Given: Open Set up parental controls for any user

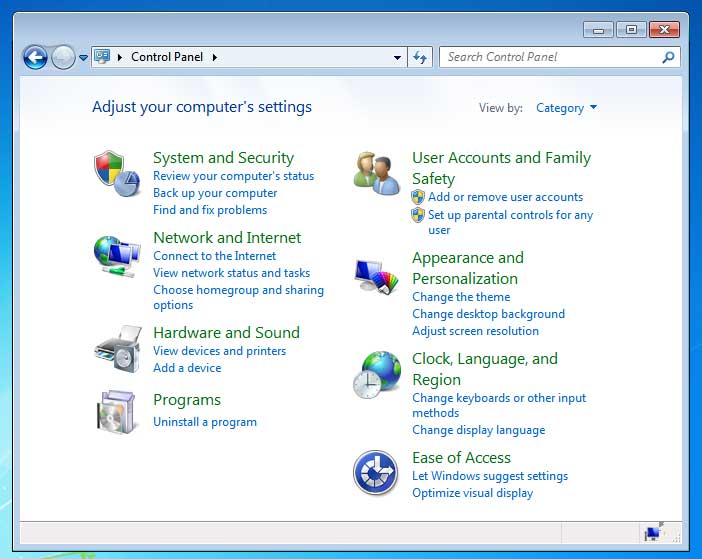Looking at the screenshot, I should click(510, 222).
